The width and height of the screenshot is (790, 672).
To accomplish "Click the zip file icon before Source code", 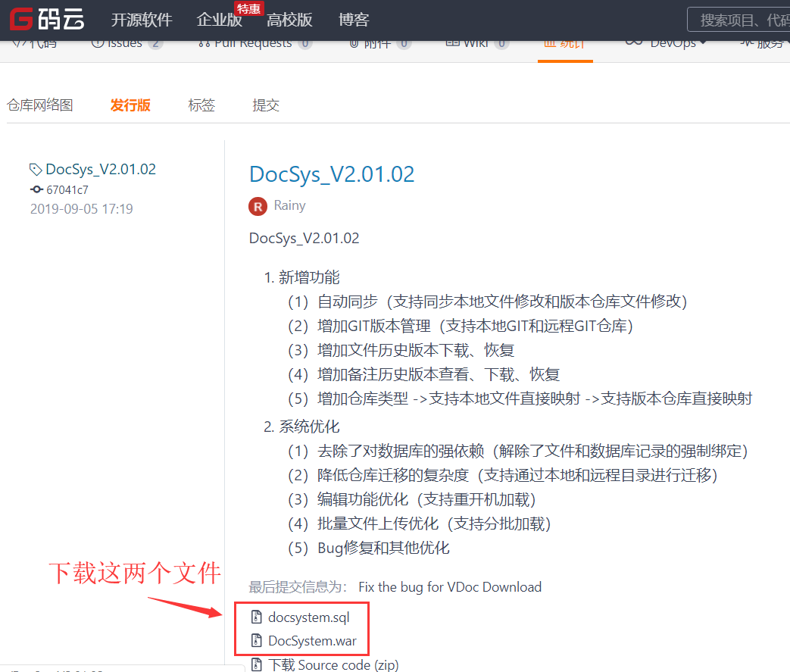I will click(258, 664).
